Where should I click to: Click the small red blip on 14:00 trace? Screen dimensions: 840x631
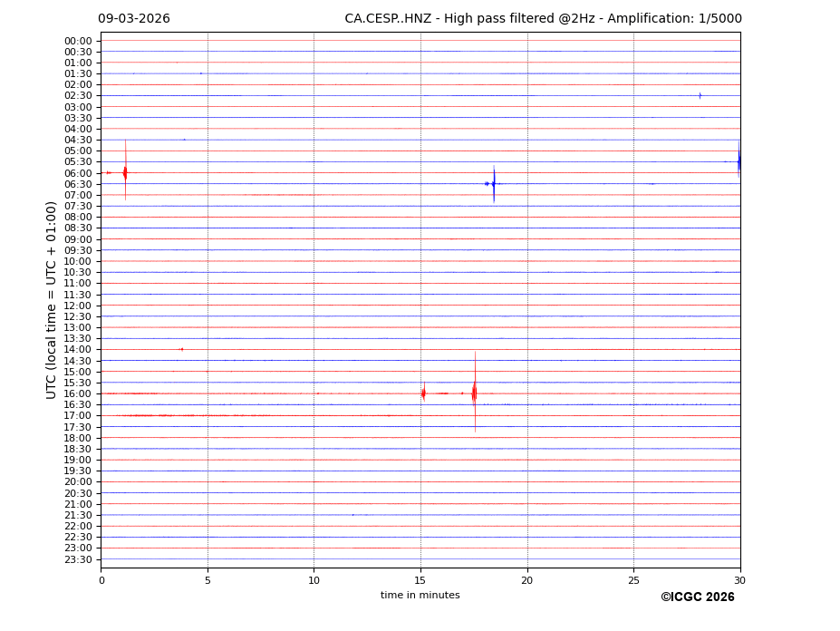click(181, 349)
